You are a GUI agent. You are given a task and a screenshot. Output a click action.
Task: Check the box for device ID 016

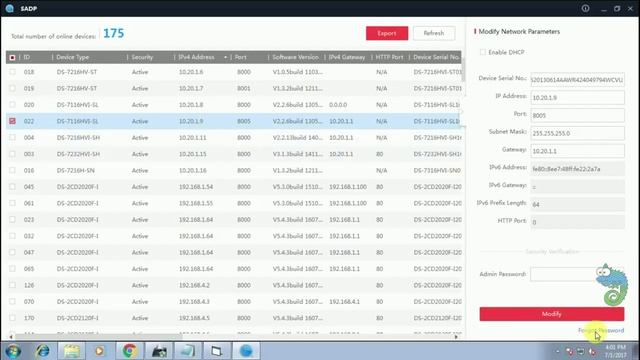(12, 170)
